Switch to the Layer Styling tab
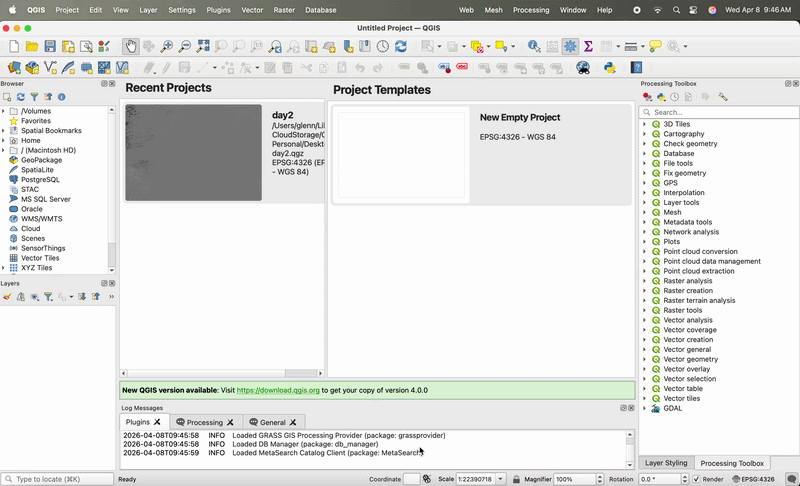800x486 pixels. 666,463
